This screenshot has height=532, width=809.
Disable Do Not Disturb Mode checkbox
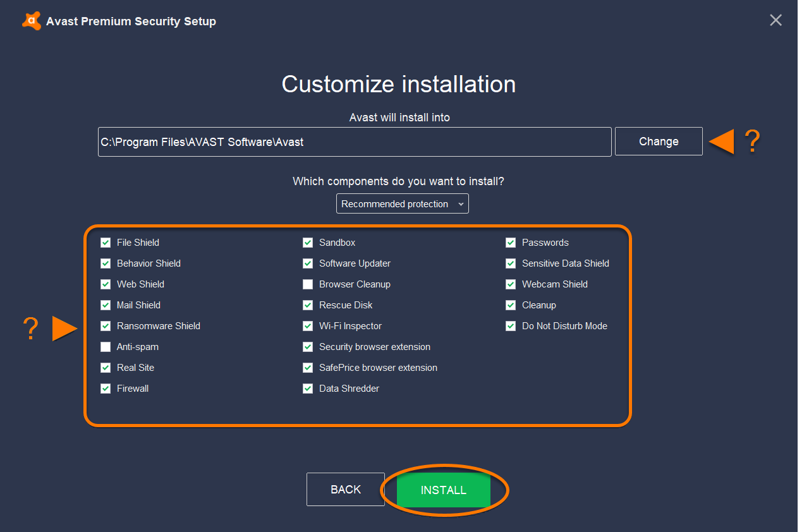[511, 326]
